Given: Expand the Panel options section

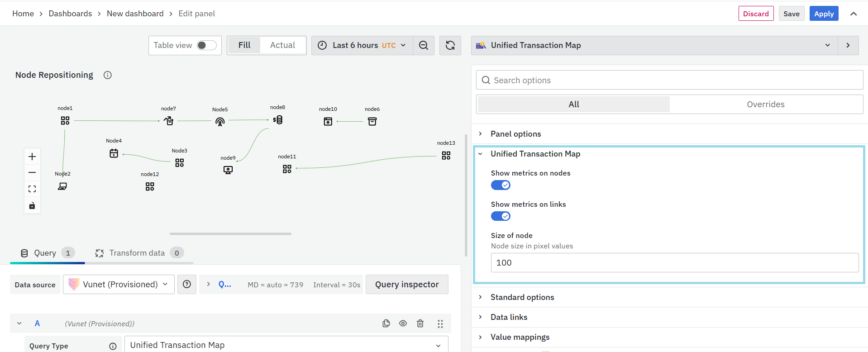Looking at the screenshot, I should coord(515,134).
